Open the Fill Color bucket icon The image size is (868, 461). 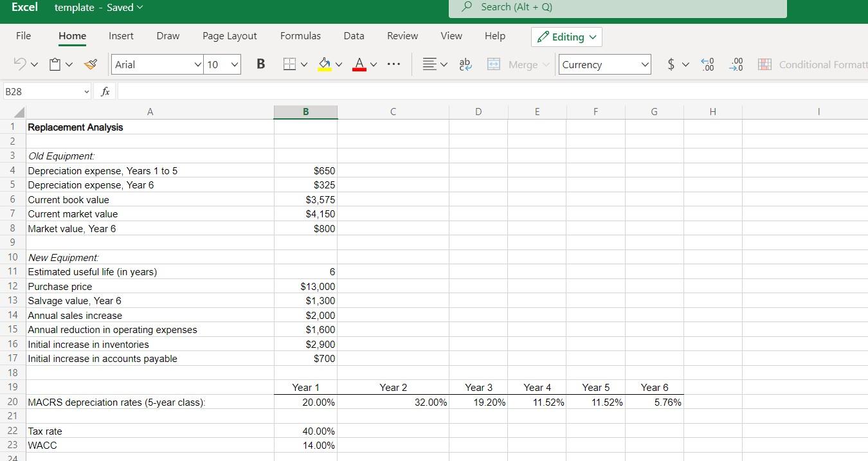[325, 64]
